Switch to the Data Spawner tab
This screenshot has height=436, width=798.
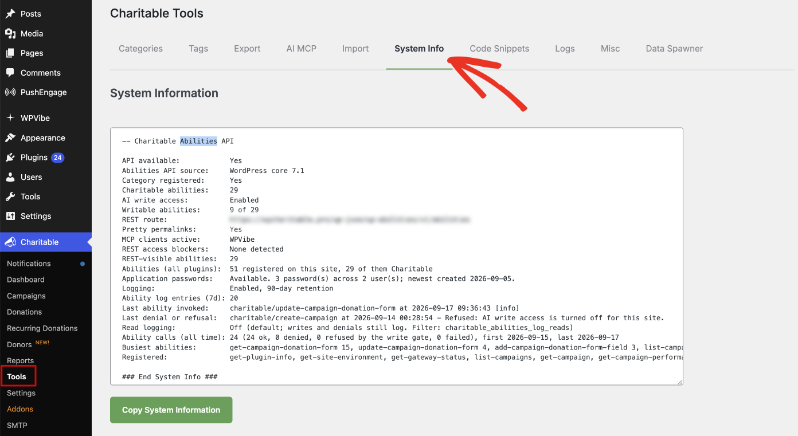[x=674, y=49]
